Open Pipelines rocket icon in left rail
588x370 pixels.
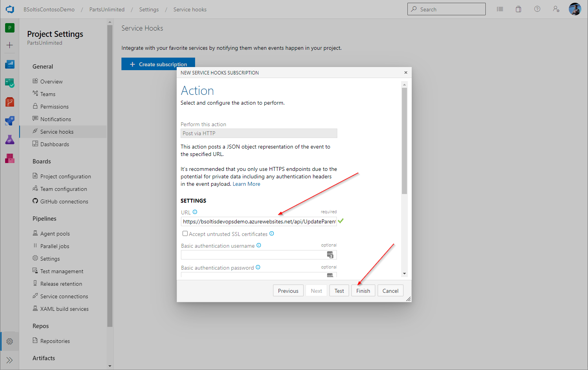[10, 121]
